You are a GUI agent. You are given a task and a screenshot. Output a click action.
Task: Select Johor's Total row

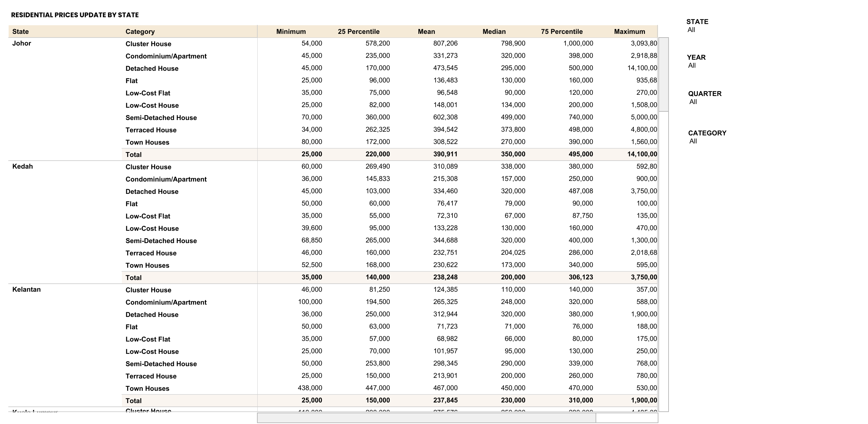tap(134, 154)
